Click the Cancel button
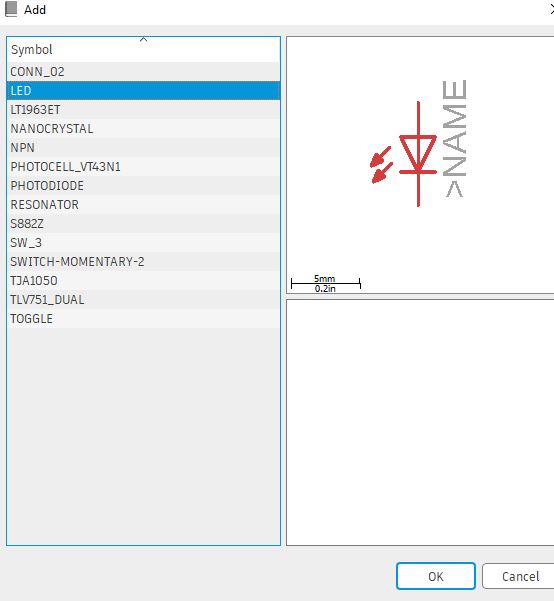 pos(520,576)
